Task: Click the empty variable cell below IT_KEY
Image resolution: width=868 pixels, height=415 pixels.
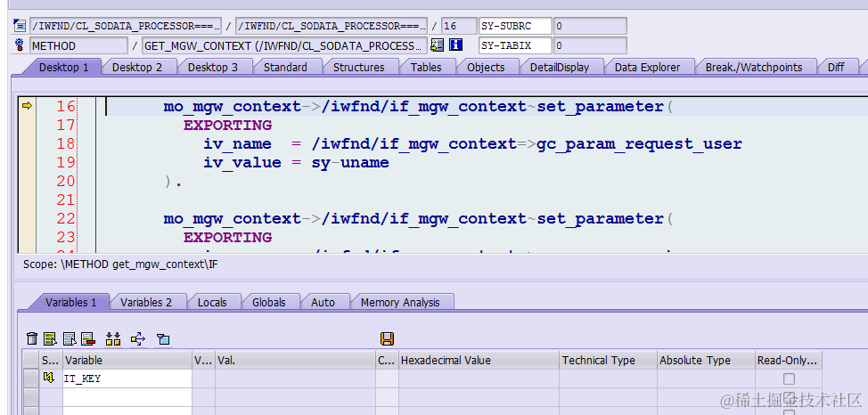Action: tap(127, 396)
